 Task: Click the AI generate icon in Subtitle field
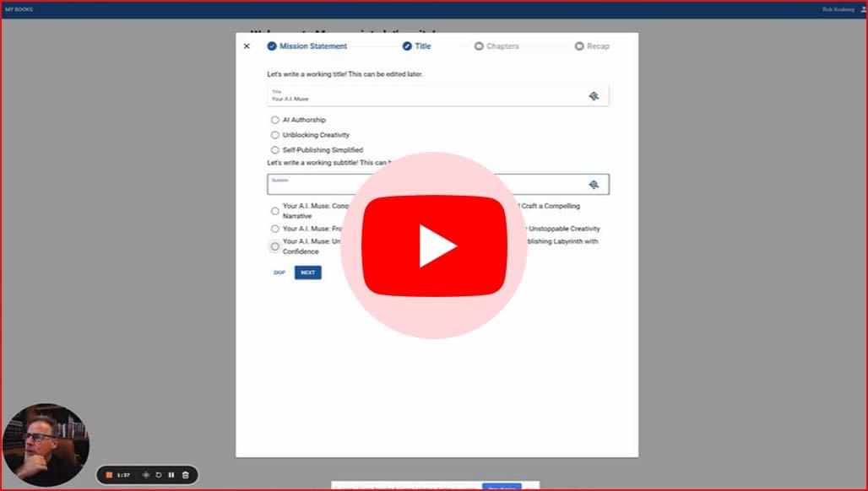tap(594, 185)
